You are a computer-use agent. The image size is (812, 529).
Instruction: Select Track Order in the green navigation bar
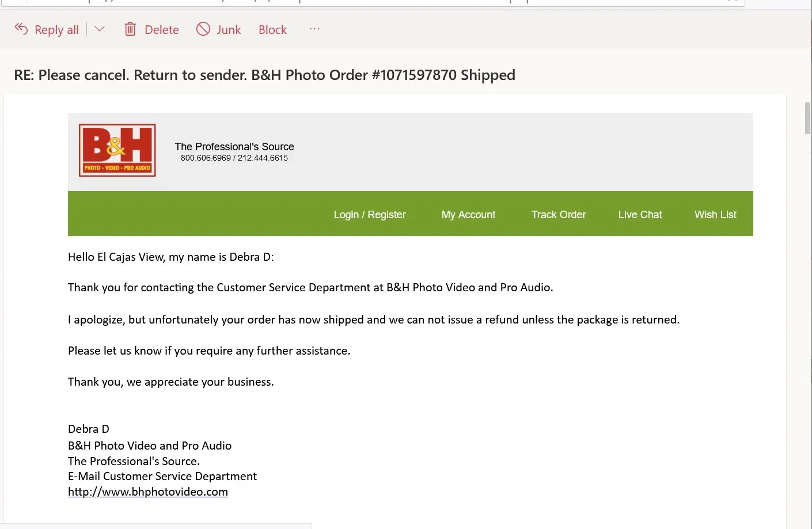(x=558, y=215)
